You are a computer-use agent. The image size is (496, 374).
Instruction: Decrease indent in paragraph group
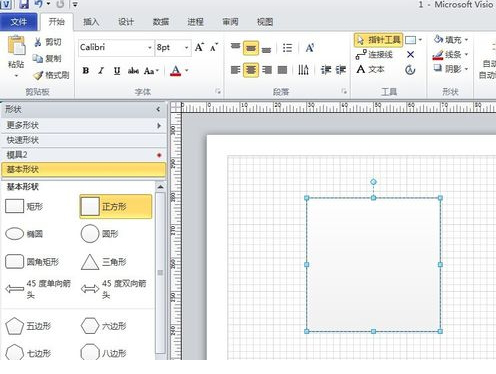tap(325, 70)
